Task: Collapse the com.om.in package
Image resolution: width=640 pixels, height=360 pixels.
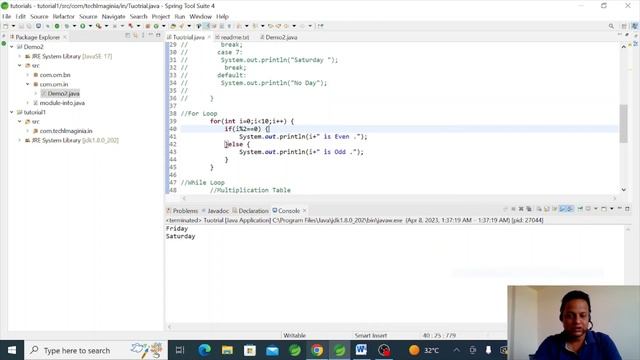Action: coord(28,84)
